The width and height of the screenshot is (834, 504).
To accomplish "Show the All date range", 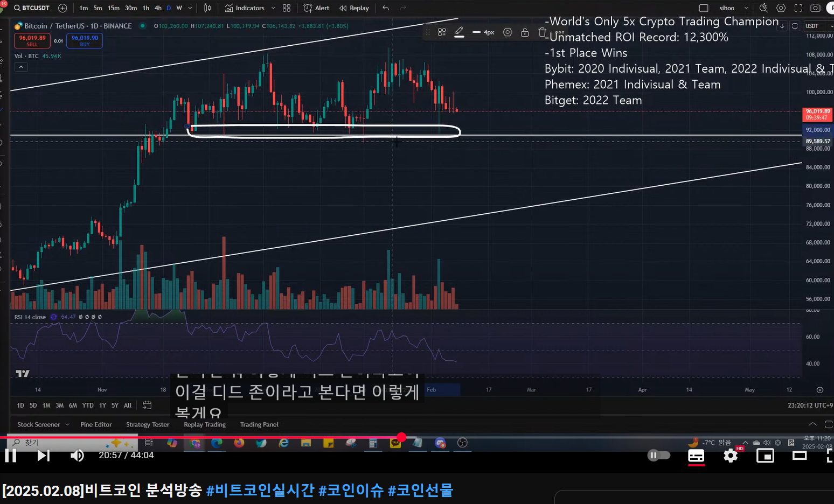I will point(128,405).
